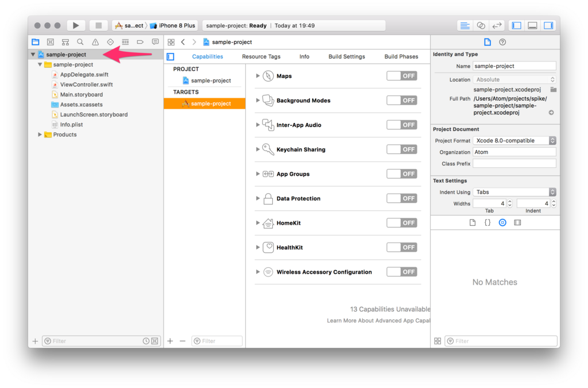Go back with the jump bar chevron
Screen dimensions: 588x388
pyautogui.click(x=183, y=42)
